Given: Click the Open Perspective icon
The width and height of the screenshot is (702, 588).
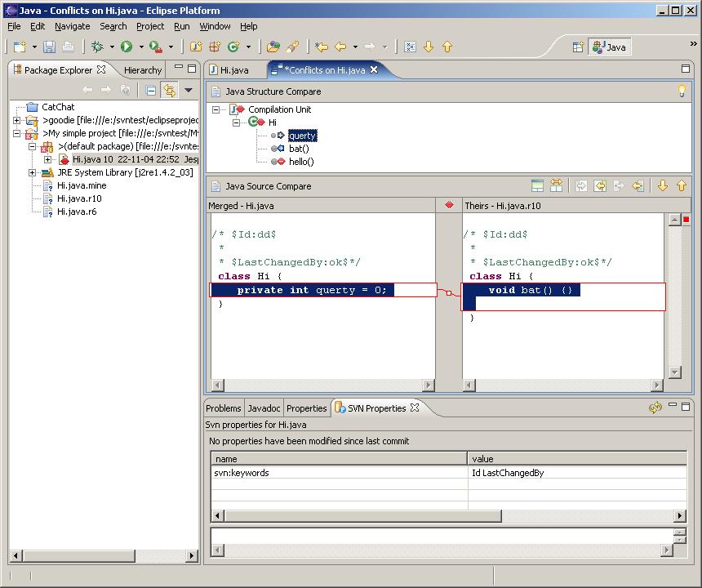Looking at the screenshot, I should coord(578,47).
